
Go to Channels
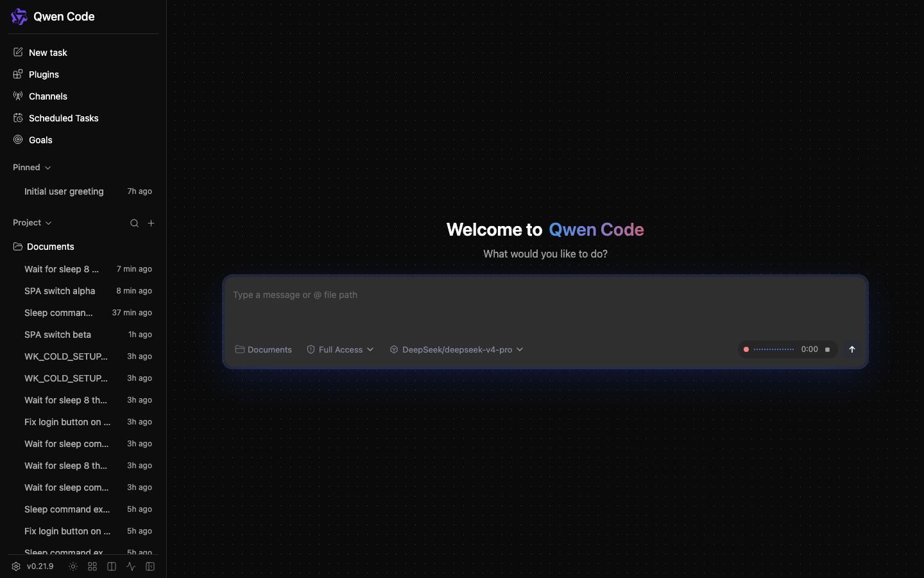click(x=83, y=96)
